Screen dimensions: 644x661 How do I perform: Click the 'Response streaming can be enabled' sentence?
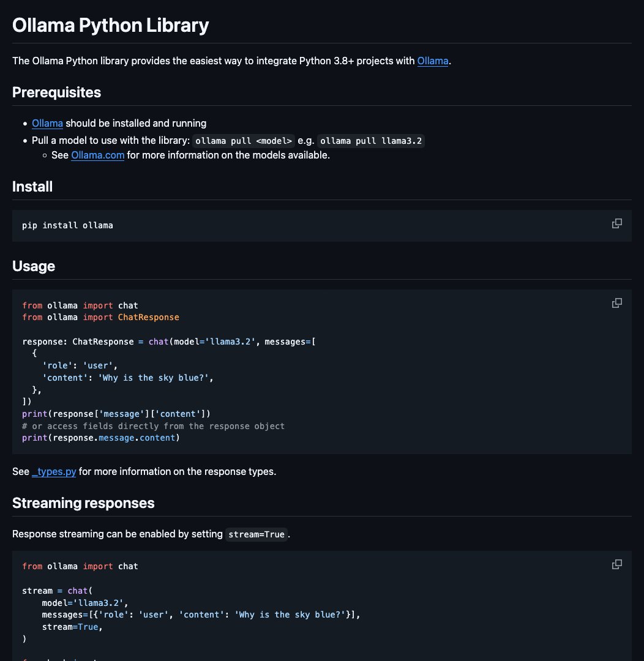coord(151,534)
